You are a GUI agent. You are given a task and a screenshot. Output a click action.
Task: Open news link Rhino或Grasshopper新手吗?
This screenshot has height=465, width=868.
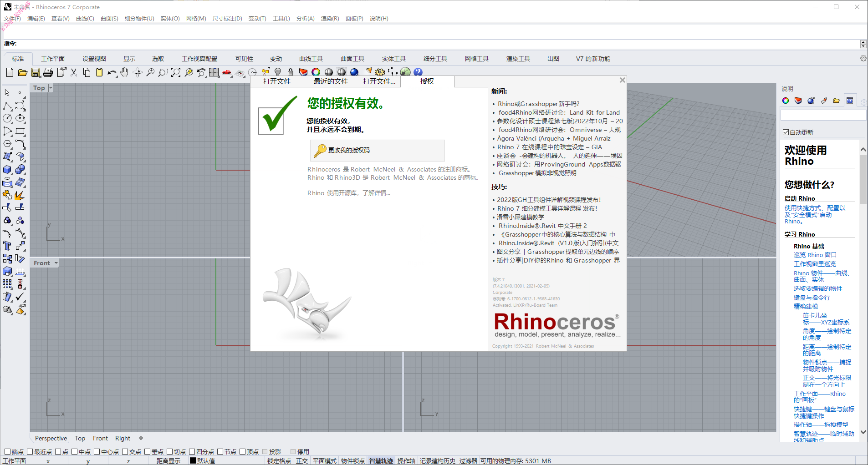[x=539, y=104]
